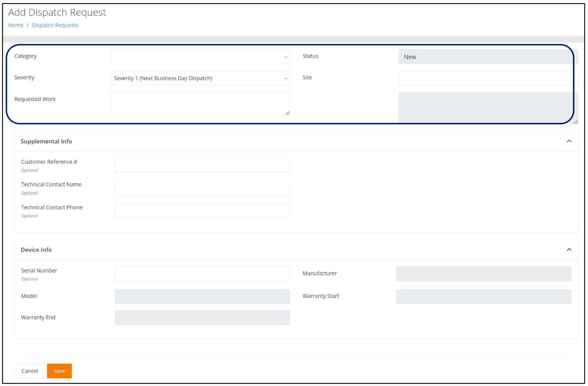588x386 pixels.
Task: Click the disabled Warranty Start field
Action: 484,296
